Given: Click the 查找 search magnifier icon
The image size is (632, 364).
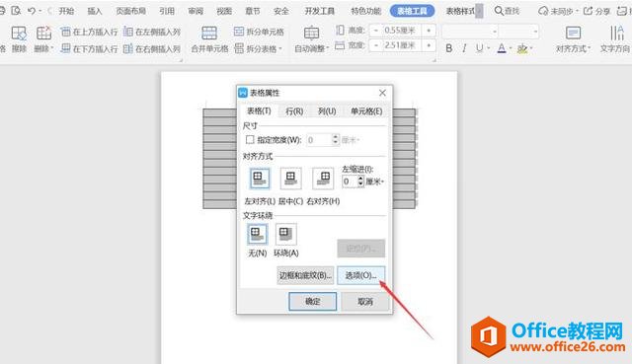Looking at the screenshot, I should click(x=499, y=11).
